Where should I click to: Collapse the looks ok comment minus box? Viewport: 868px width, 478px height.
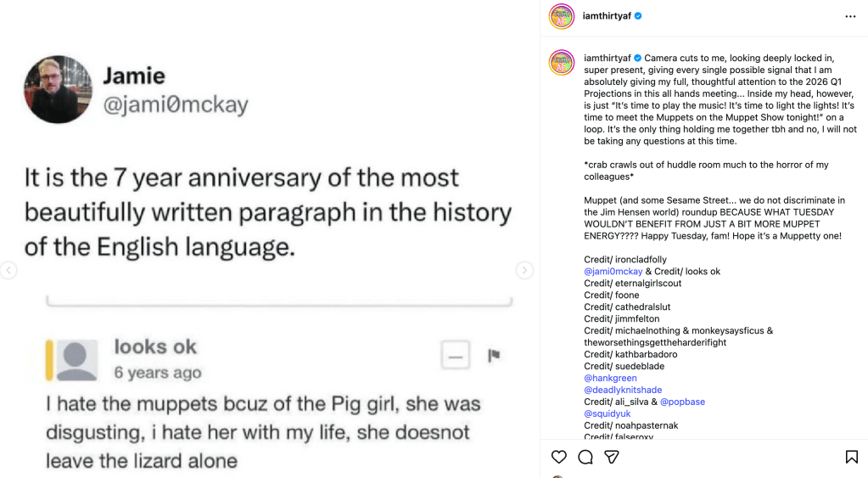pos(456,356)
